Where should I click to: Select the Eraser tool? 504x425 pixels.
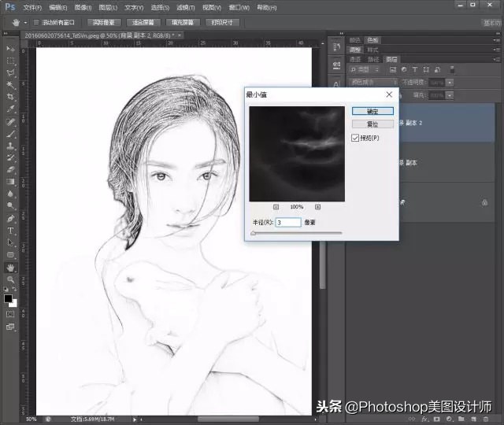point(10,169)
